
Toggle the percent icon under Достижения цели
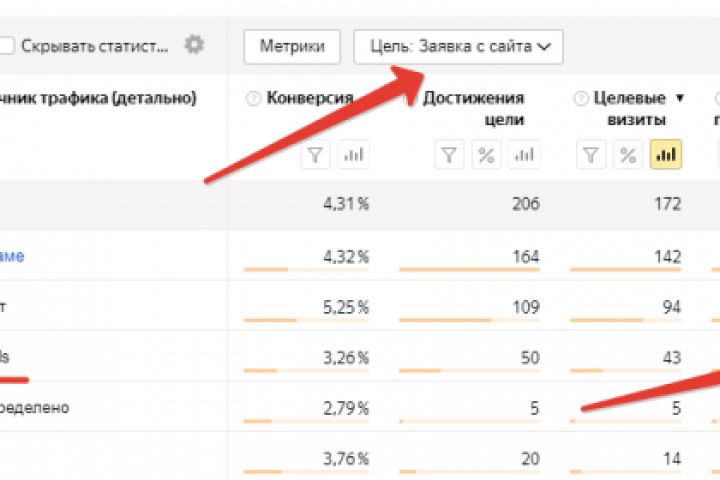click(486, 155)
